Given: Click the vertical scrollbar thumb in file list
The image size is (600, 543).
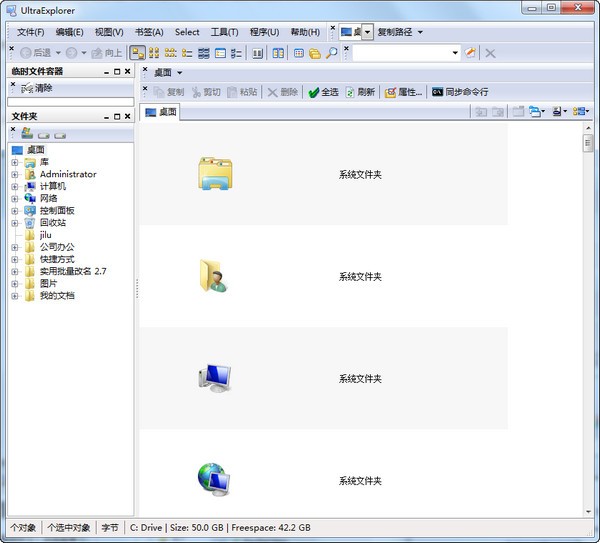Looking at the screenshot, I should click(x=588, y=143).
